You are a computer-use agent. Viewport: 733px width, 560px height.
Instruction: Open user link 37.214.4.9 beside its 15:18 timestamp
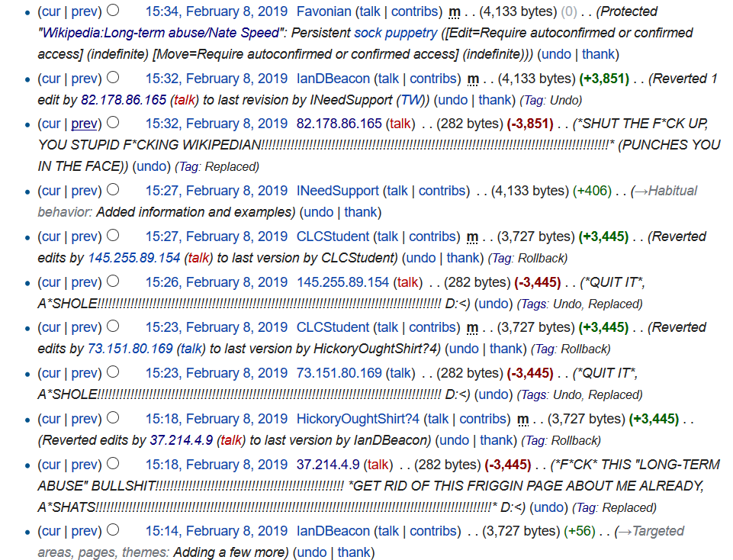point(328,465)
